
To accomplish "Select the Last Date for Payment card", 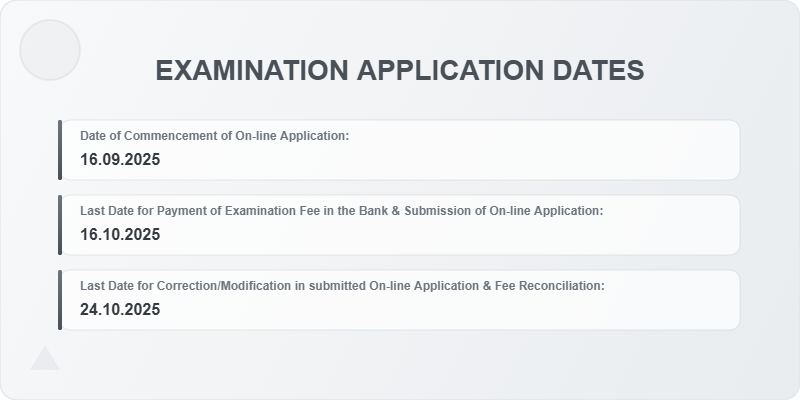I will tap(399, 225).
